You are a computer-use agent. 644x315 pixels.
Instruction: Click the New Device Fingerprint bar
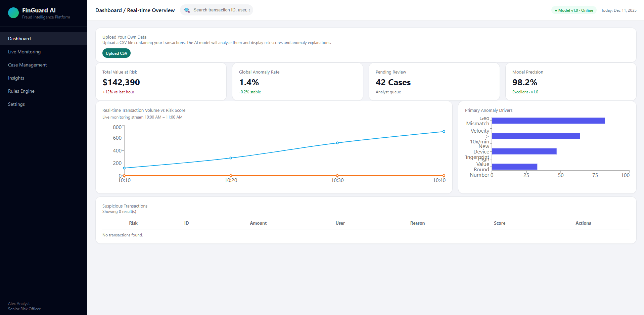click(x=524, y=151)
